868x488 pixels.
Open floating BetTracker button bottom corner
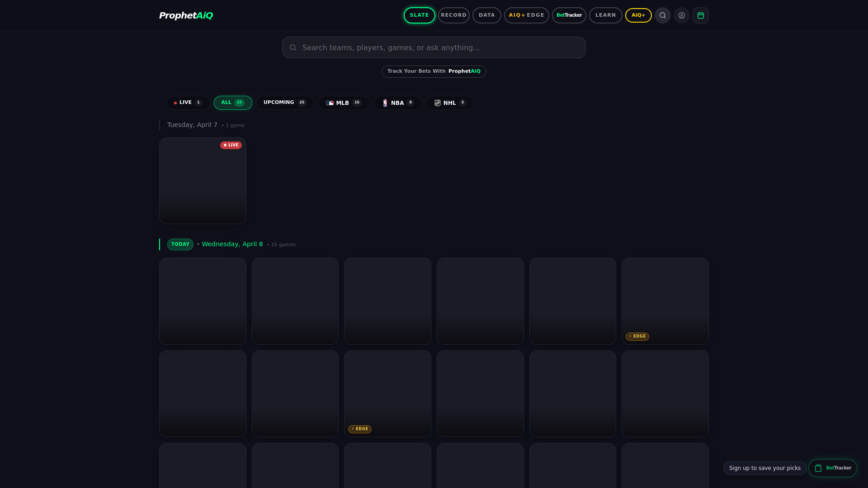click(x=832, y=468)
